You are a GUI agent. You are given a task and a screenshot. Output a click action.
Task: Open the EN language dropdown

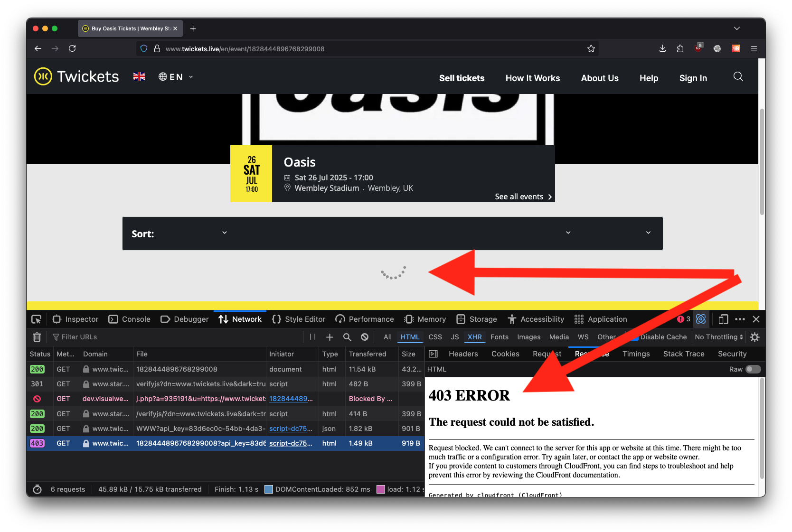(176, 77)
